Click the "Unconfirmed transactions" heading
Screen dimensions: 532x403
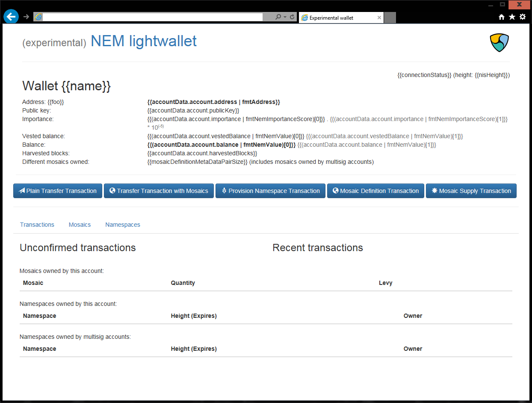(x=78, y=248)
